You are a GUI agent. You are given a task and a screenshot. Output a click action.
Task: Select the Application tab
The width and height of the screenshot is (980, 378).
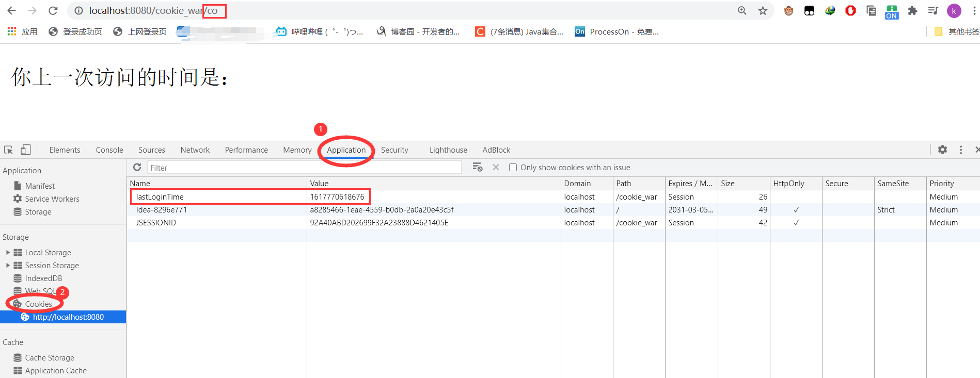pos(346,150)
